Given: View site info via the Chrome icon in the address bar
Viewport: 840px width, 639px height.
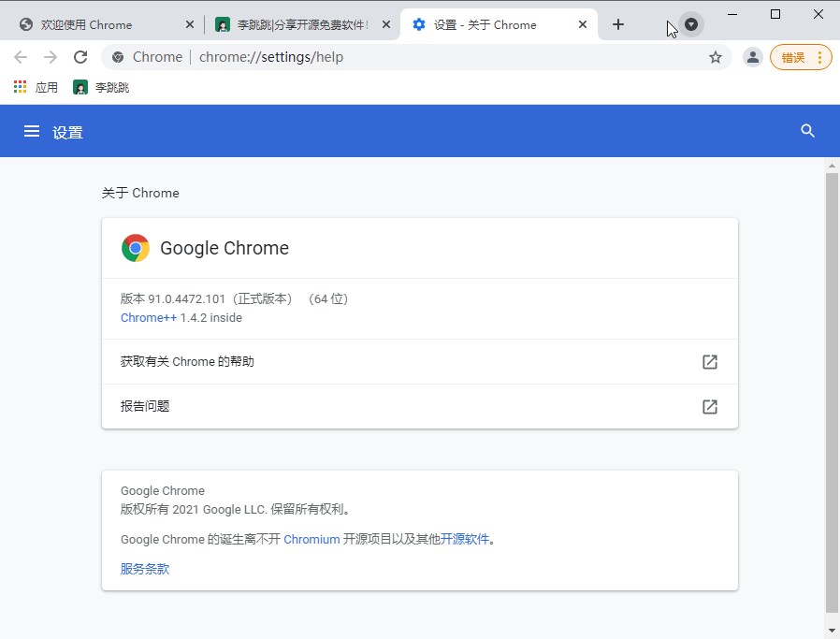Looking at the screenshot, I should point(118,57).
